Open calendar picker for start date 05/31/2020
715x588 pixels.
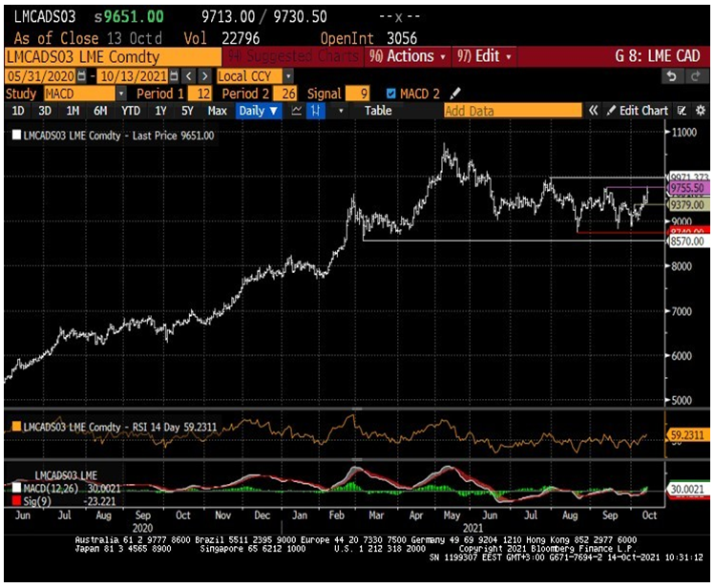[x=82, y=75]
